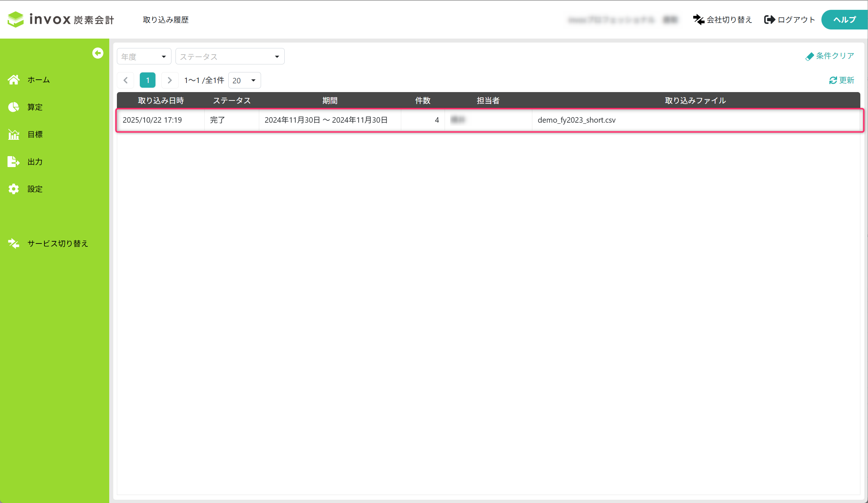Open 算定 pie chart icon in sidebar
This screenshot has width=868, height=503.
click(x=14, y=107)
